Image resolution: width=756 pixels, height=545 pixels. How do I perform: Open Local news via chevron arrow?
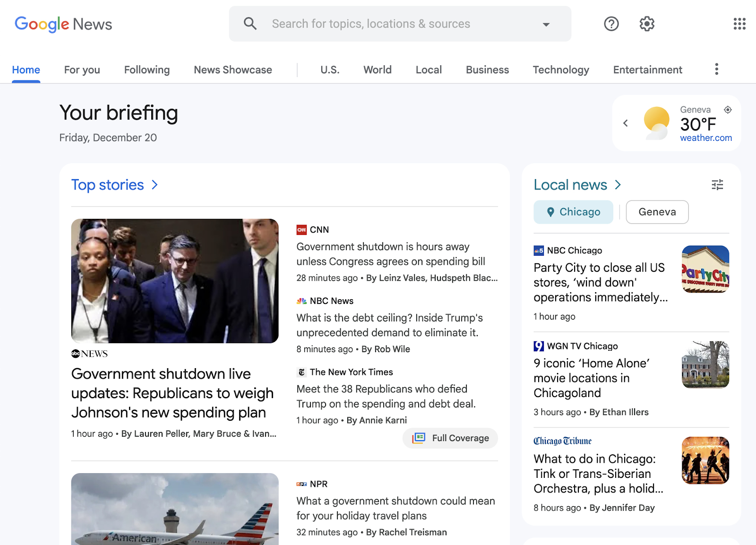pos(618,185)
